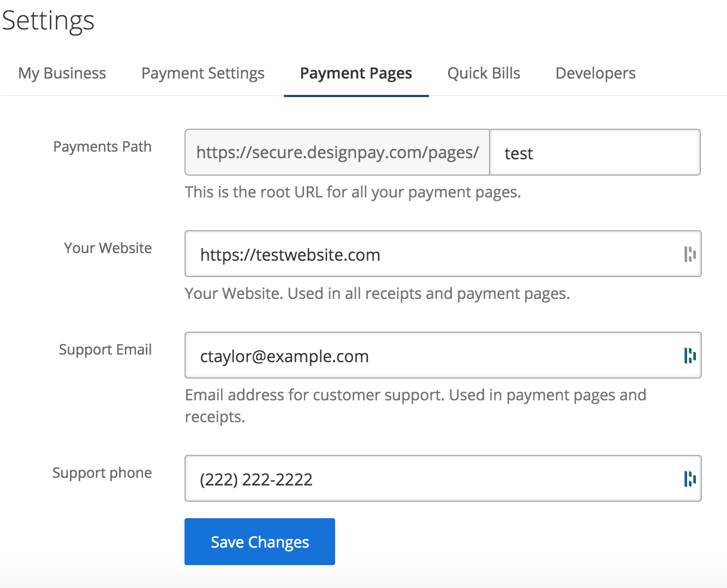Open the Developers tab

(595, 73)
